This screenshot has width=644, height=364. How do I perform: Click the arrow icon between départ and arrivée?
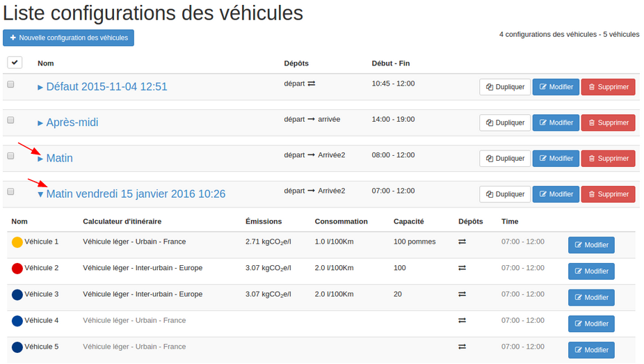pos(312,120)
